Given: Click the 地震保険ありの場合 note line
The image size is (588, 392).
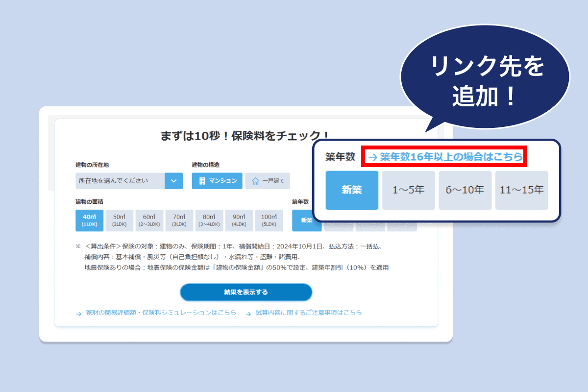Looking at the screenshot, I should click(x=237, y=268).
